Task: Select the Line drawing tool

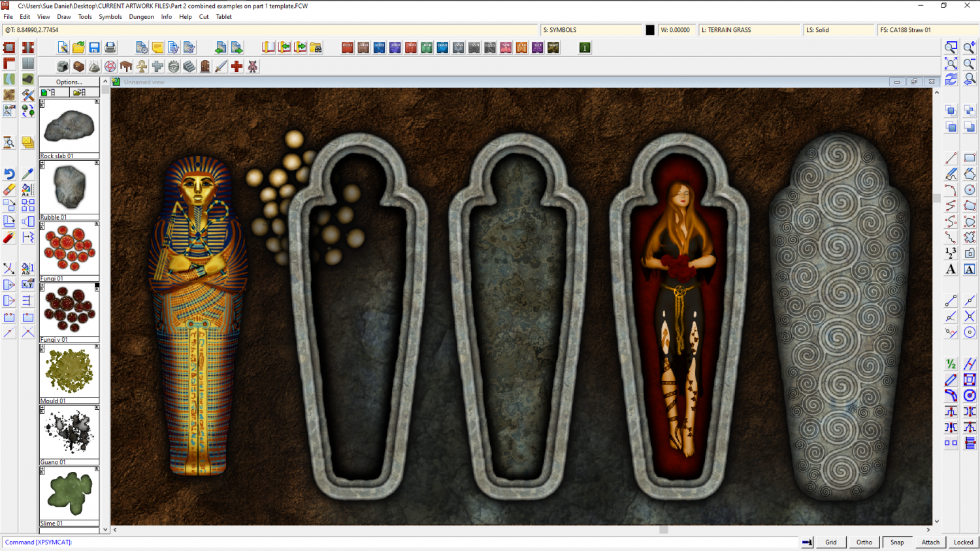Action: point(951,158)
